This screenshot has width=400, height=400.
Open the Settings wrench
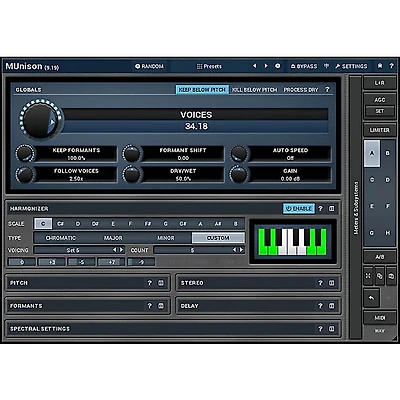pyautogui.click(x=351, y=66)
